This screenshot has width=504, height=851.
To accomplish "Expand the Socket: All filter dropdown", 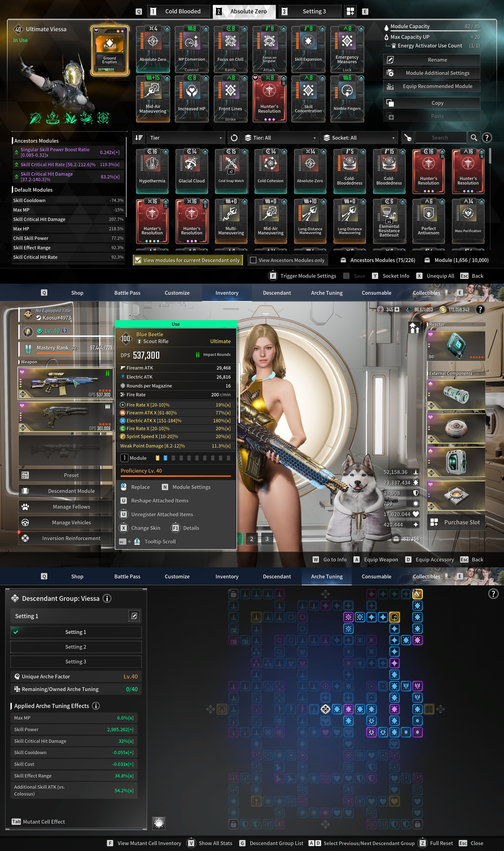I will coord(359,137).
